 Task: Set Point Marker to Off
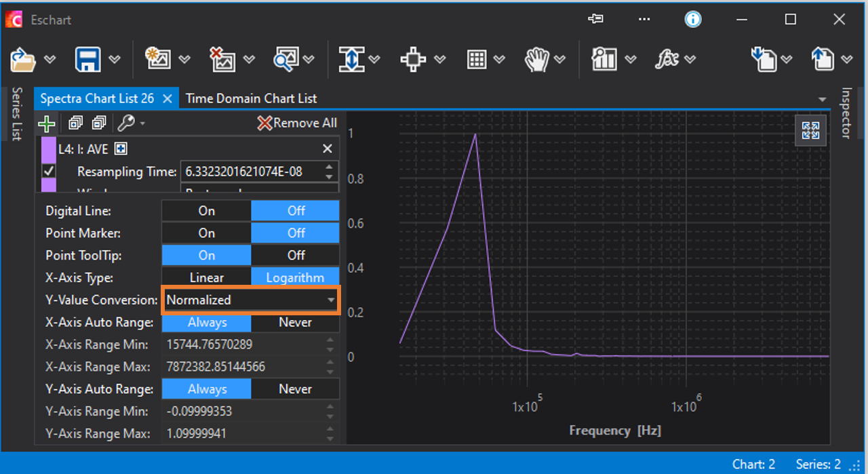296,233
